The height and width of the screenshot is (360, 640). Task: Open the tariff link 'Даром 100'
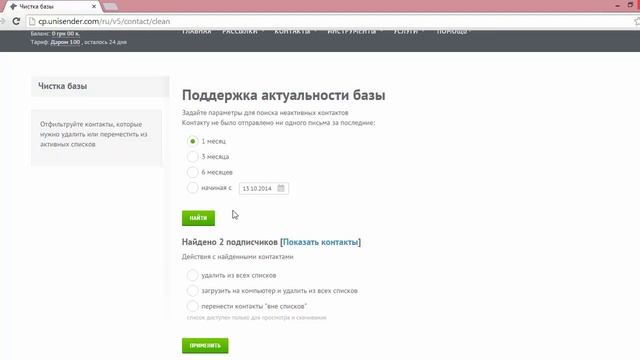(x=65, y=42)
